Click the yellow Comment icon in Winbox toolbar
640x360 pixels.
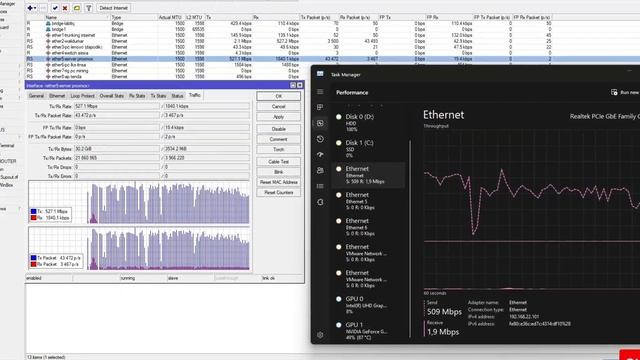click(77, 8)
